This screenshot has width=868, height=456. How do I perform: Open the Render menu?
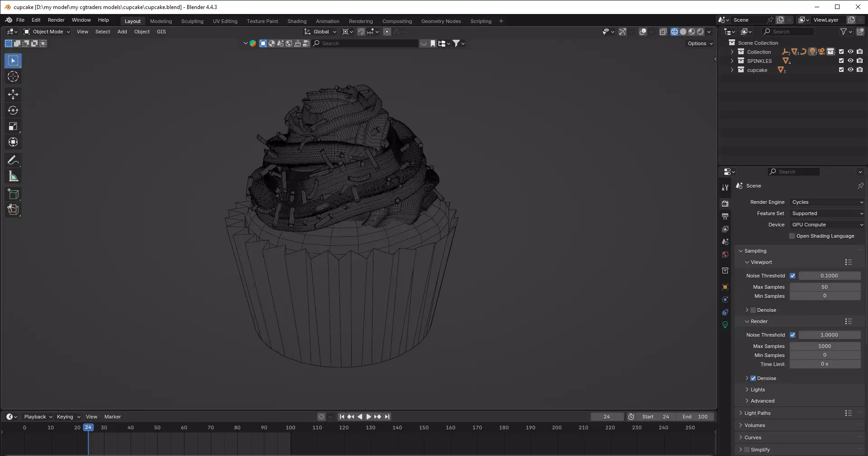(x=56, y=20)
